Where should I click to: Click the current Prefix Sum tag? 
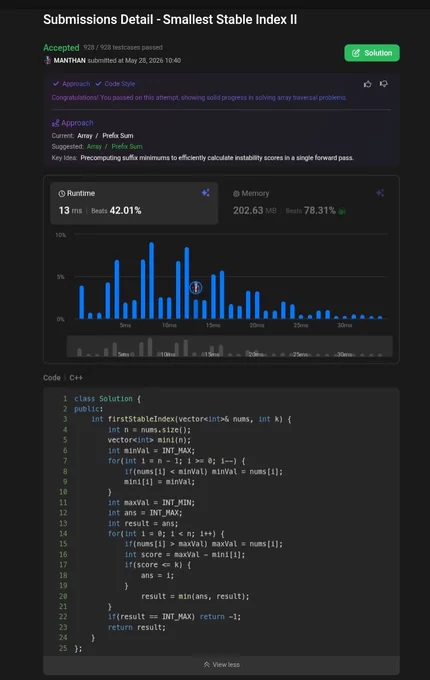tap(118, 136)
